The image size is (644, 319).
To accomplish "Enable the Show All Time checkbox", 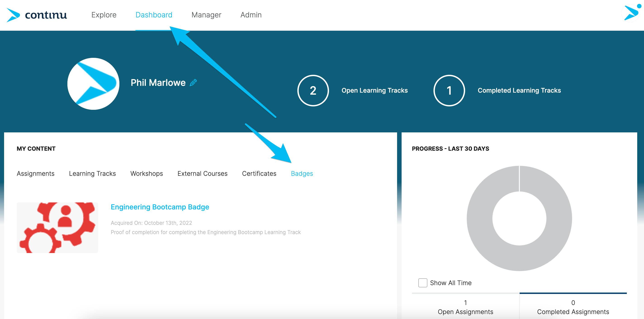I will [x=422, y=283].
